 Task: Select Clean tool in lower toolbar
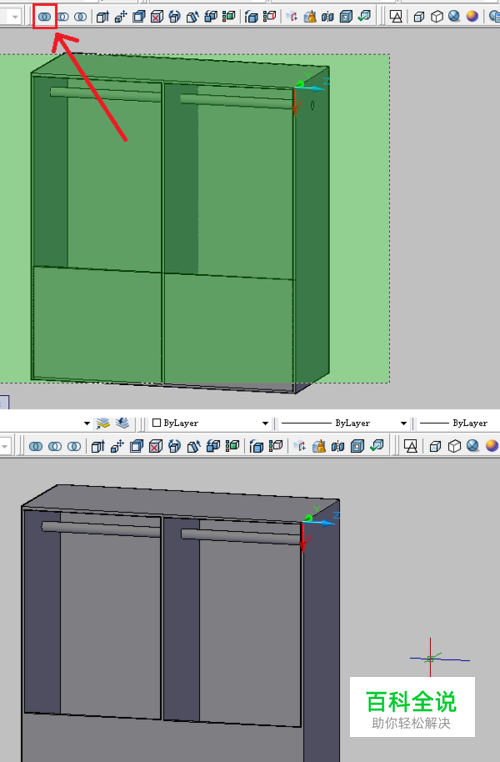pyautogui.click(x=319, y=446)
